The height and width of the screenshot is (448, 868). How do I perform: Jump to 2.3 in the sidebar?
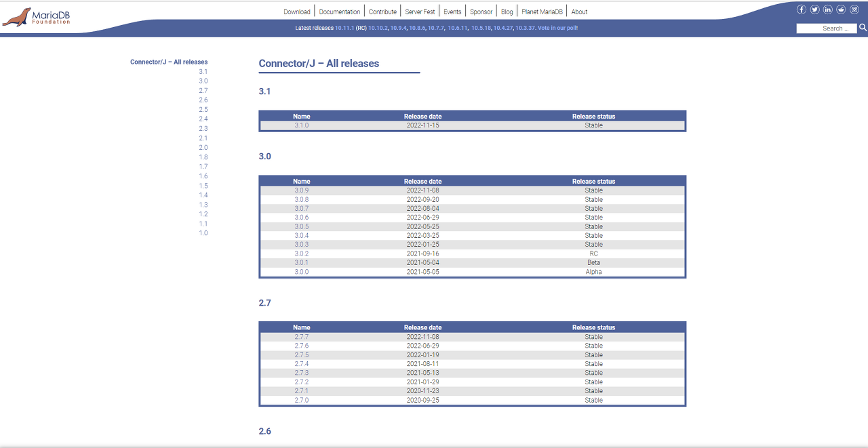(203, 128)
